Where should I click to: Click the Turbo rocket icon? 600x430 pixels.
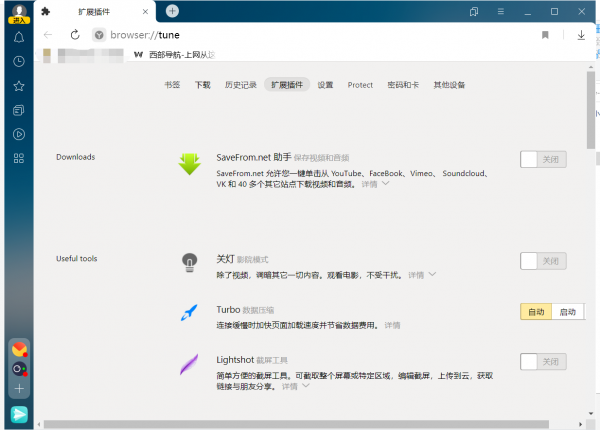click(x=189, y=312)
